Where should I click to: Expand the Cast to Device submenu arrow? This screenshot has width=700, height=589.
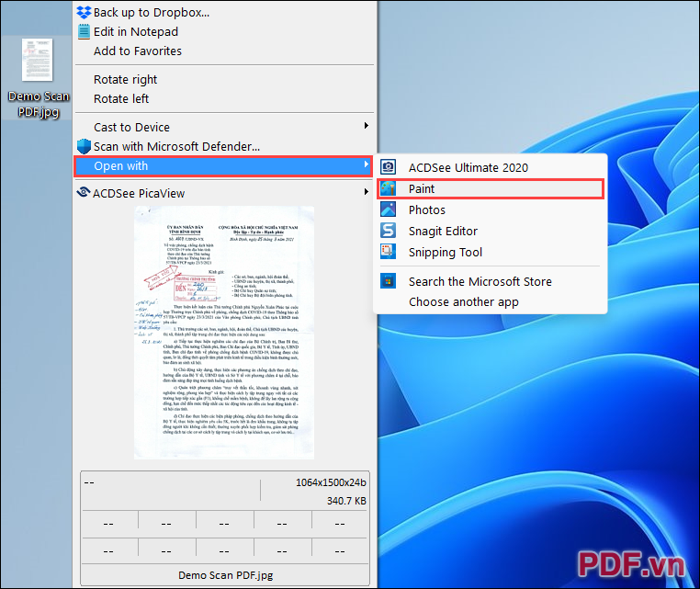point(366,126)
